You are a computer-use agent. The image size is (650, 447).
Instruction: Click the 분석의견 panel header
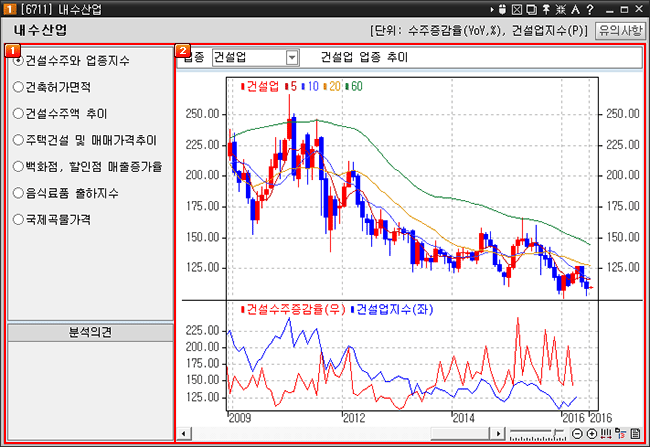90,333
